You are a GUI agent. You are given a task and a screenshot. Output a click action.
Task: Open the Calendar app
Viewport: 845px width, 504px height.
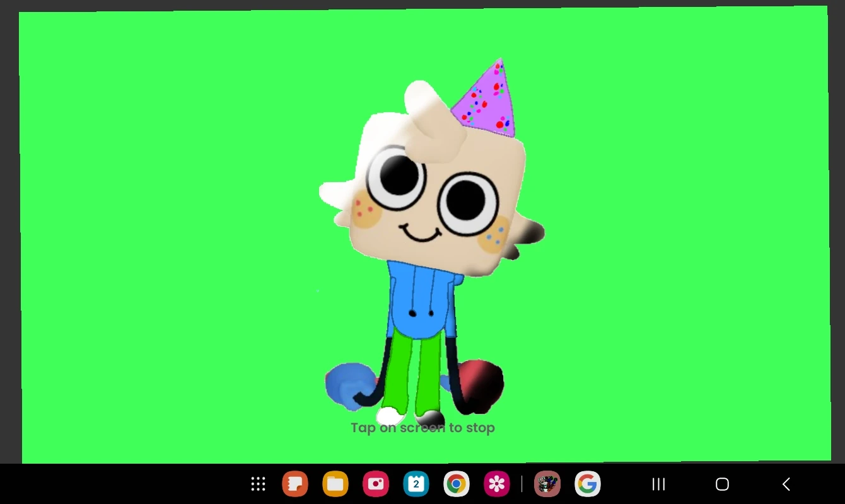tap(416, 484)
